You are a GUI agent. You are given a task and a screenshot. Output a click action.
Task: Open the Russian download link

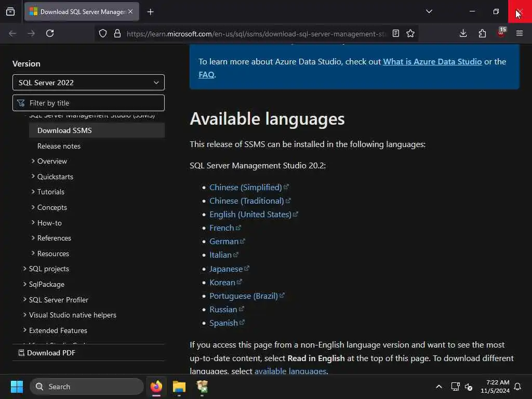[227, 310]
